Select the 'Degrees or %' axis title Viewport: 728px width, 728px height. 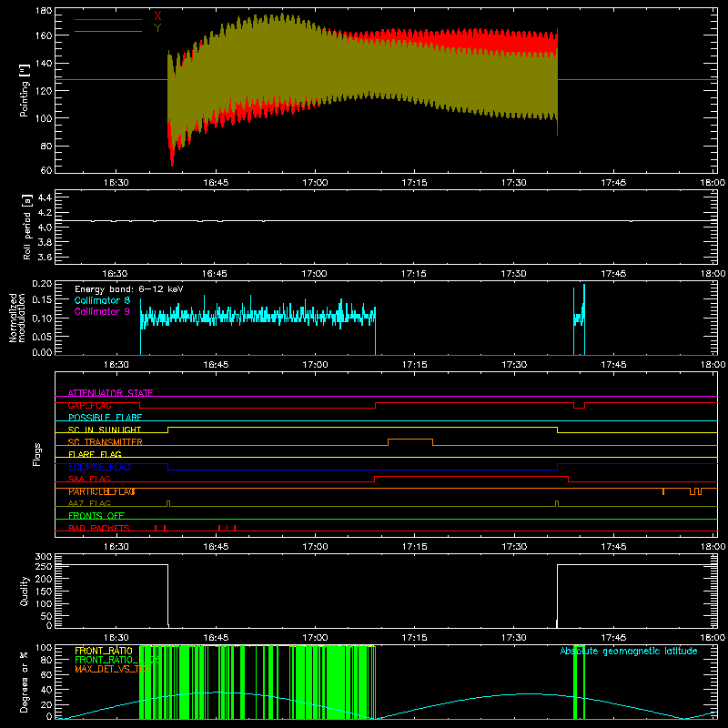pyautogui.click(x=25, y=682)
